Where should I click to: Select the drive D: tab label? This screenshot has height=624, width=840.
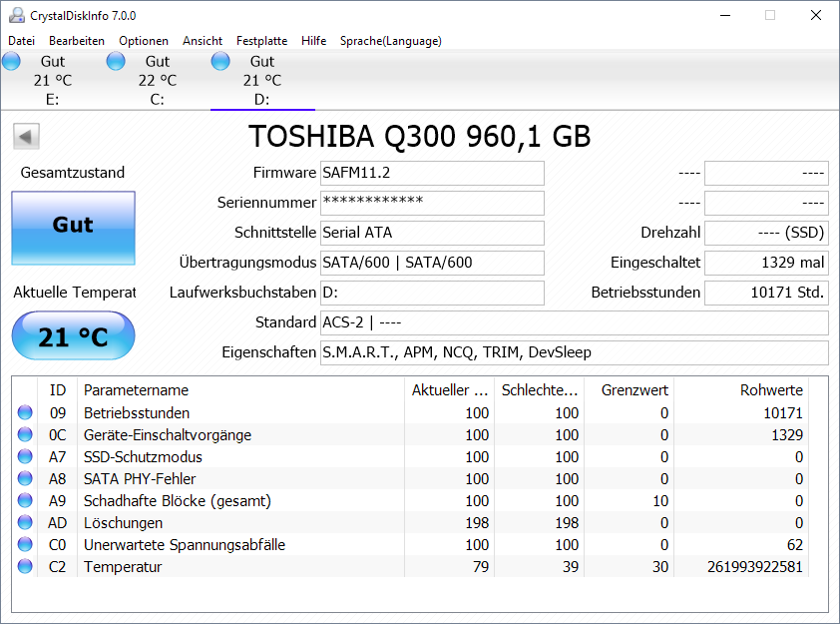pyautogui.click(x=262, y=100)
